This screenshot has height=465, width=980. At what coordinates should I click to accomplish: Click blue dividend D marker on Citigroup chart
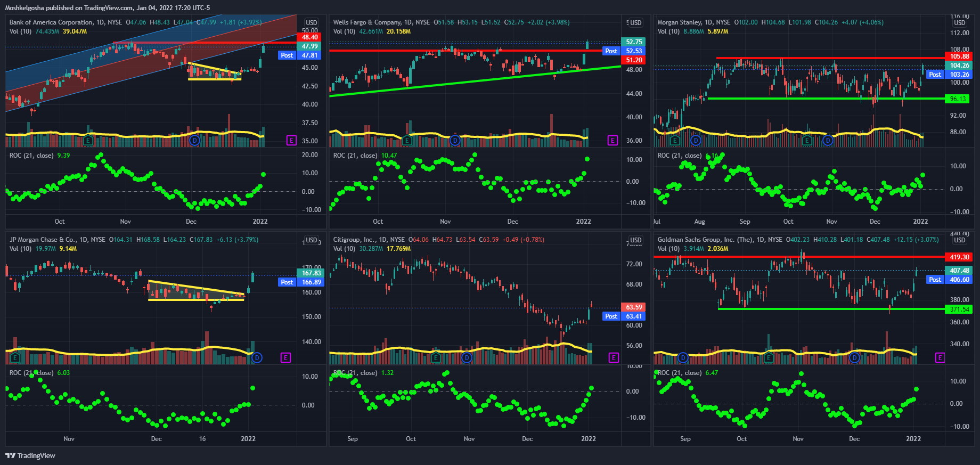[x=467, y=358]
